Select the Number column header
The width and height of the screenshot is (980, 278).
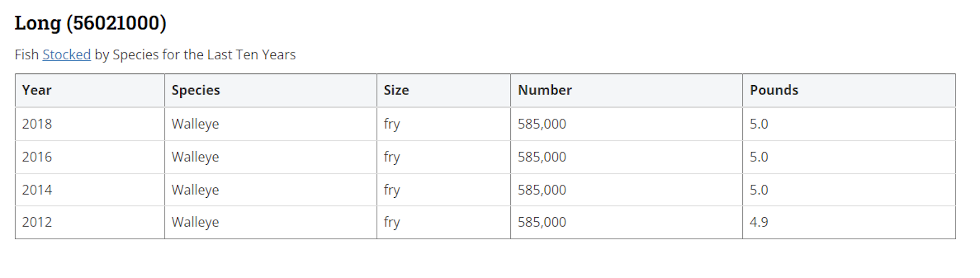[545, 90]
